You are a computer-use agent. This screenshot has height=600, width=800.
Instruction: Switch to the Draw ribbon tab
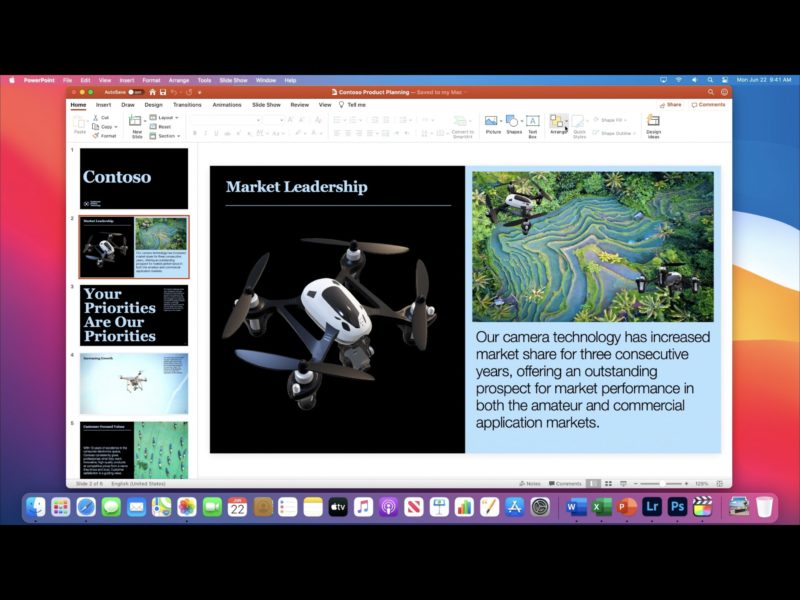(x=128, y=105)
